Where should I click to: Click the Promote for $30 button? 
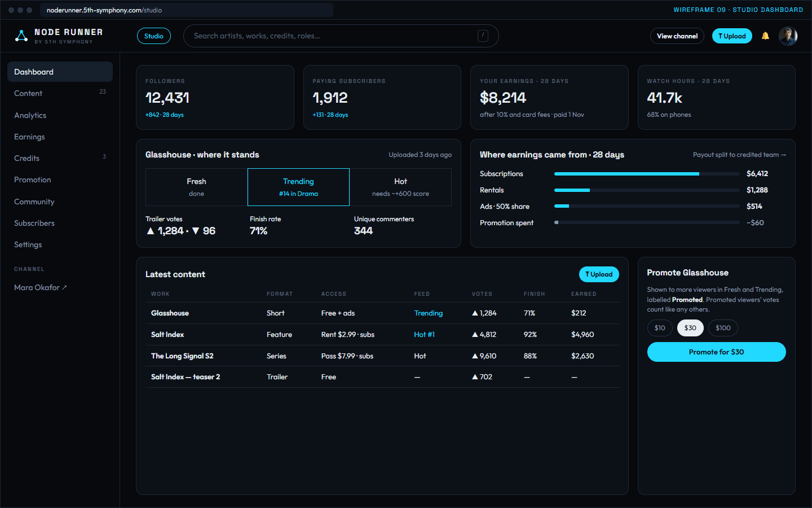(716, 352)
